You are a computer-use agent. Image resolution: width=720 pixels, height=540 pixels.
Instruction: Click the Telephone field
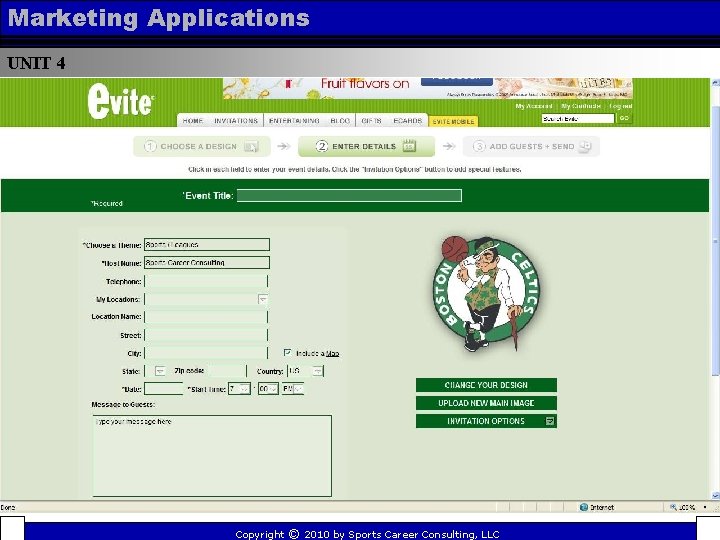tap(206, 281)
